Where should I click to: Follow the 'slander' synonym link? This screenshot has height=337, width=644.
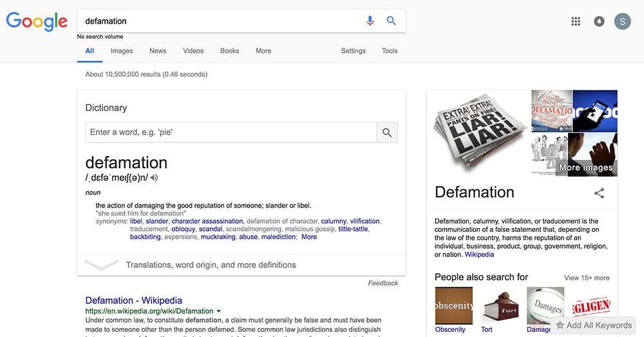[x=157, y=221]
